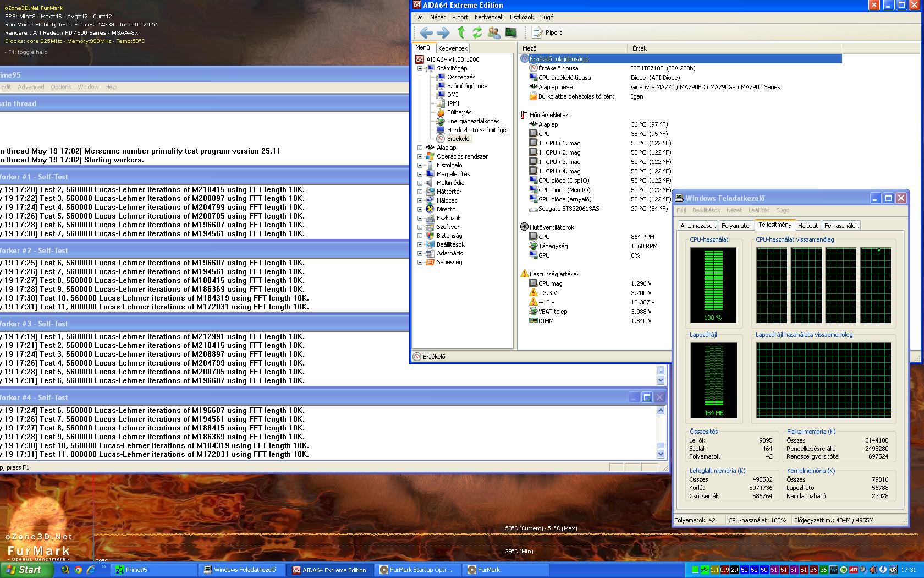Open Beállítások menu in Feladatkezelő

coord(706,210)
